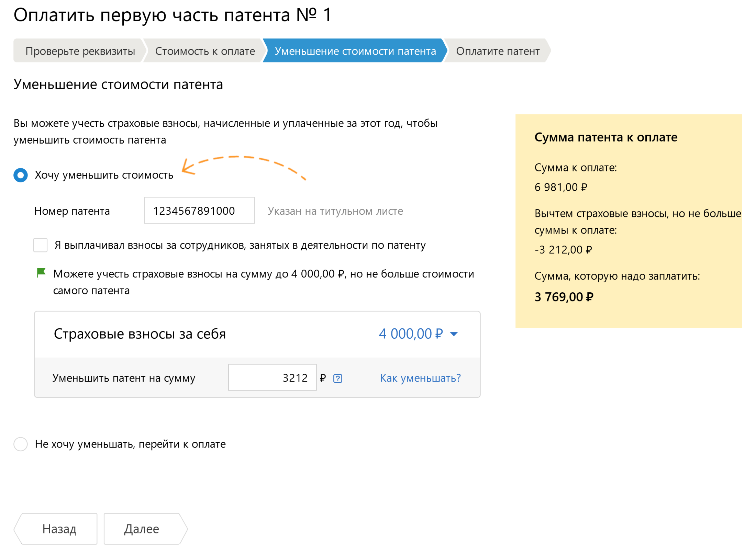This screenshot has height=553, width=756.
Task: Switch to 'Оплатите патент' step
Action: pyautogui.click(x=497, y=51)
